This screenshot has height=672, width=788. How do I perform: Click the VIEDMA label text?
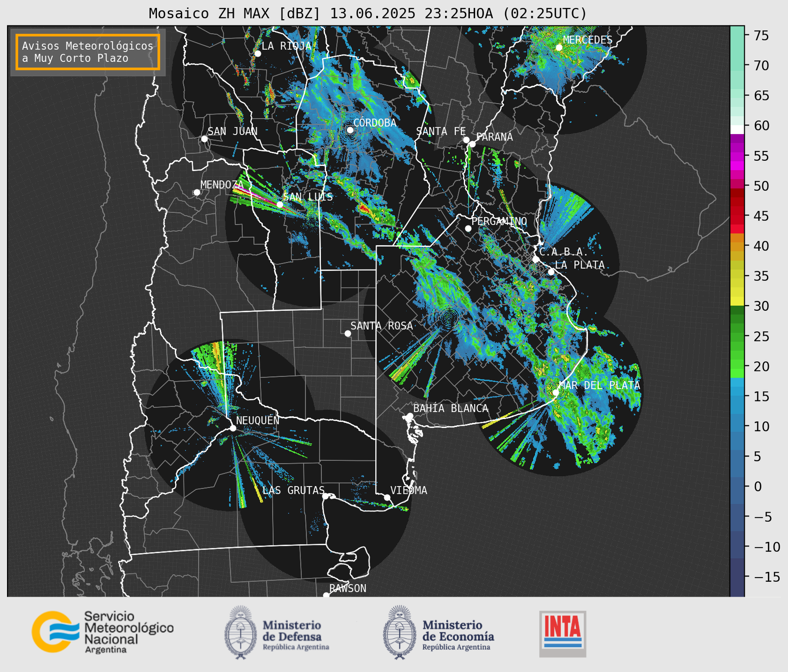point(409,491)
